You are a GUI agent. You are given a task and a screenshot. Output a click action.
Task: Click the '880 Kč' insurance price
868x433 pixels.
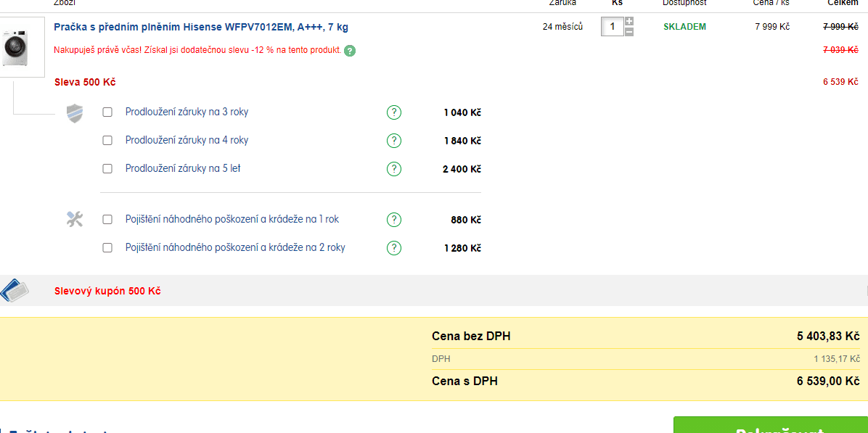click(x=466, y=220)
